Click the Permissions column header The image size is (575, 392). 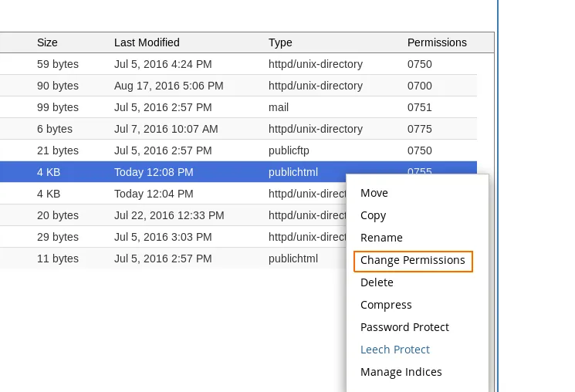click(437, 42)
